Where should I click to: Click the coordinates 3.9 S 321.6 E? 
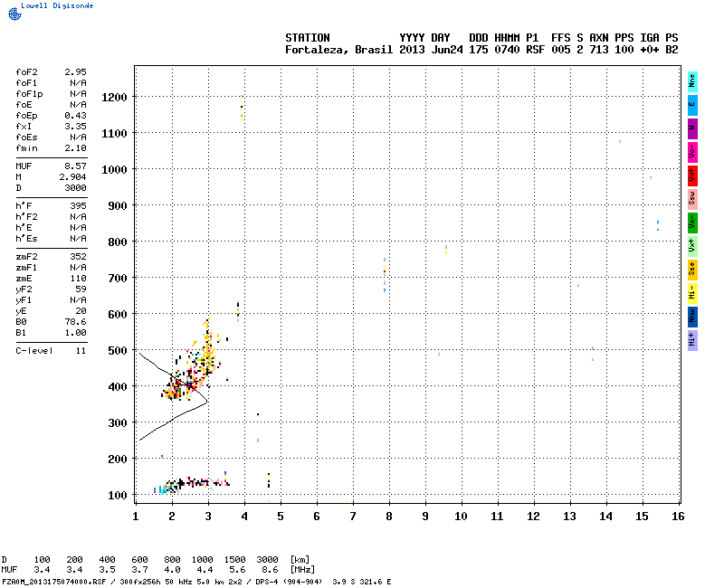click(x=362, y=582)
